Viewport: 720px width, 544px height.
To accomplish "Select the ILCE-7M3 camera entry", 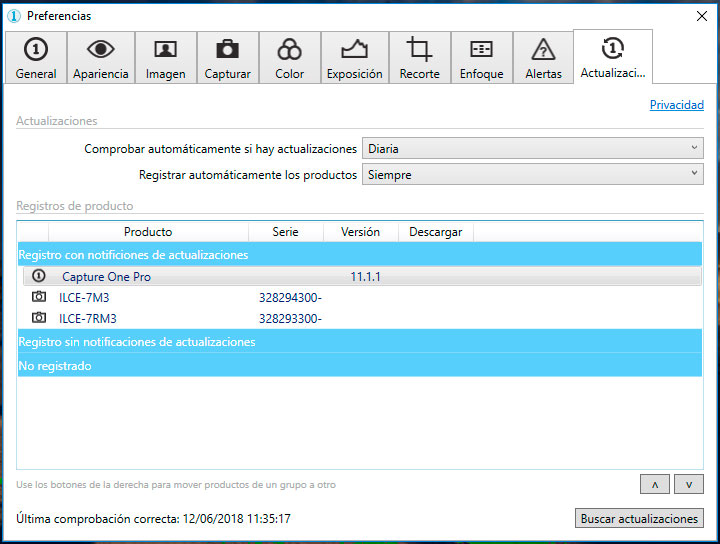I will [83, 297].
